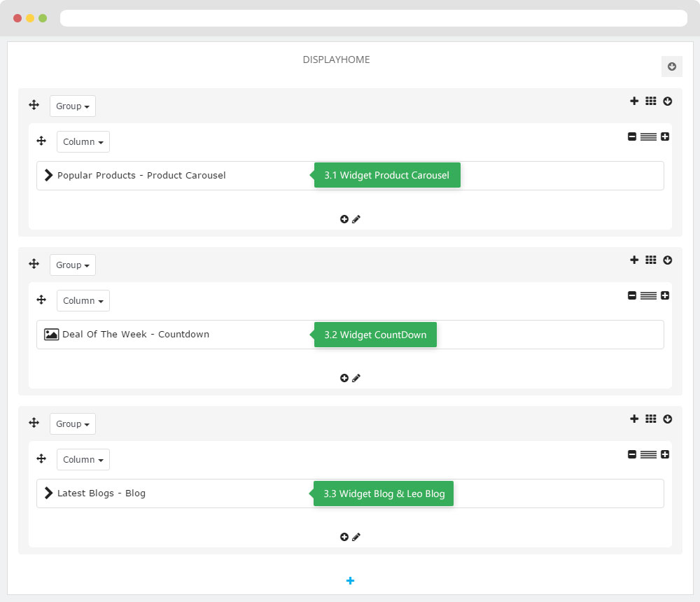700x602 pixels.
Task: Increase column width in Latest Blogs column
Action: (665, 454)
